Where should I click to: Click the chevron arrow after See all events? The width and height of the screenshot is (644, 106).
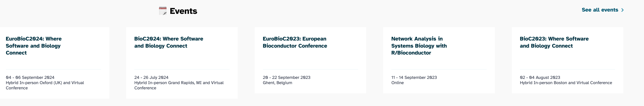tap(623, 10)
